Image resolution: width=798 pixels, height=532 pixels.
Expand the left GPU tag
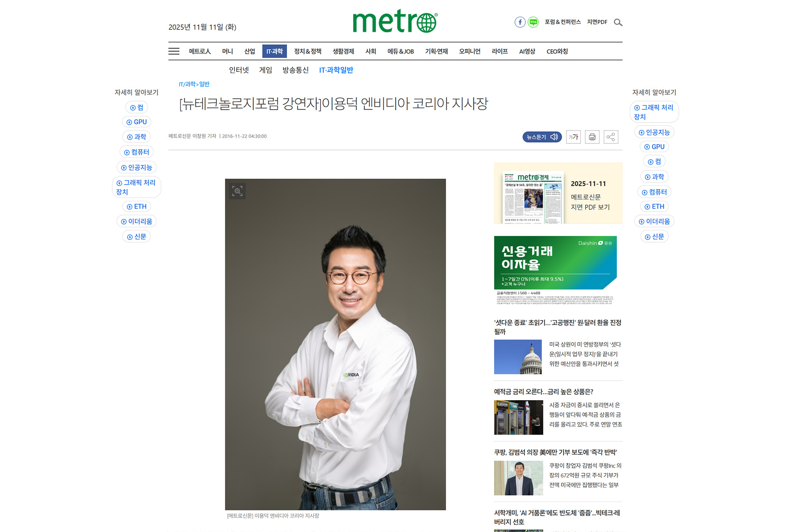click(137, 122)
